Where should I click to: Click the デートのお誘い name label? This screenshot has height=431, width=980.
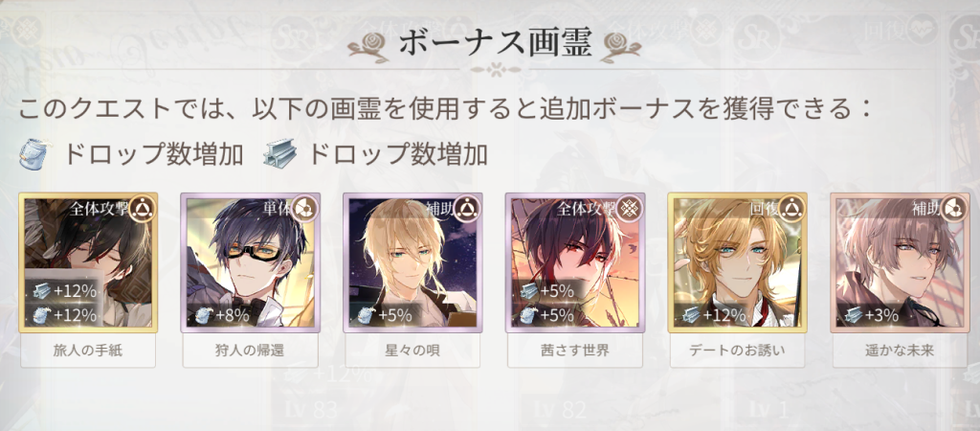(738, 351)
